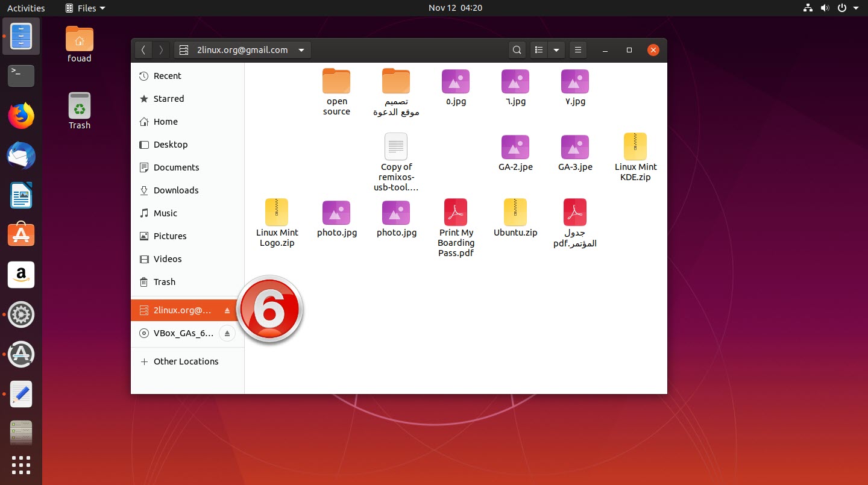Open the Activities overview
The image size is (868, 485).
pyautogui.click(x=26, y=8)
